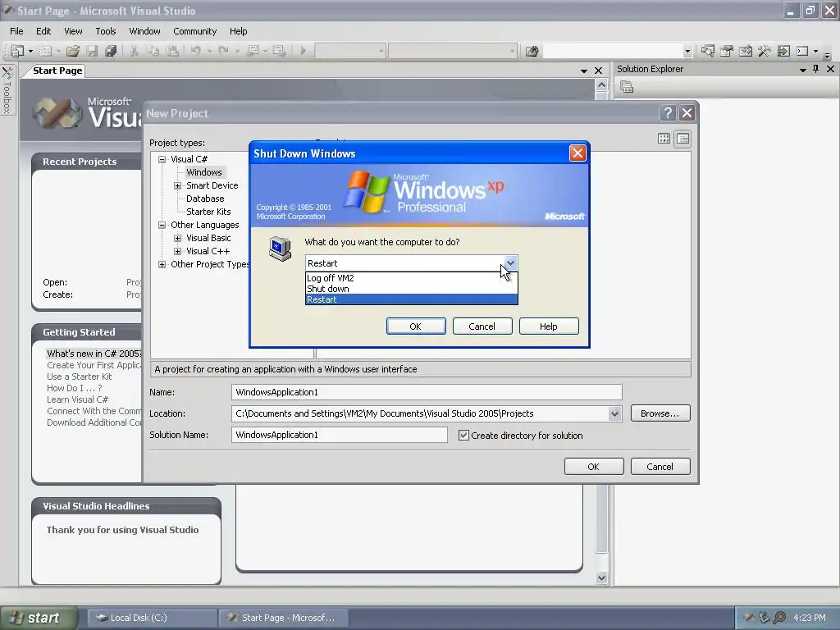Toggle auto-hide pin on Solution Explorer
The image size is (840, 630).
[x=816, y=69]
